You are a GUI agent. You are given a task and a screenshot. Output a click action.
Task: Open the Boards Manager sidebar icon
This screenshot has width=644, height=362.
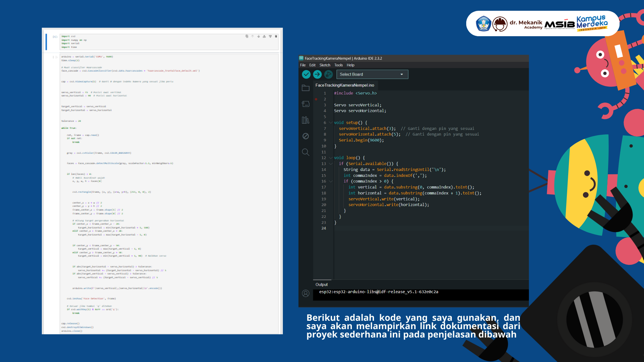306,104
